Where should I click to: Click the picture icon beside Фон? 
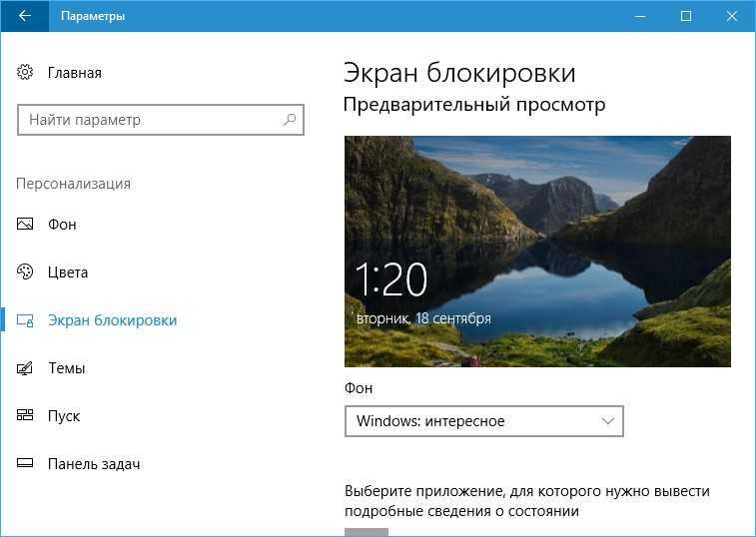25,225
